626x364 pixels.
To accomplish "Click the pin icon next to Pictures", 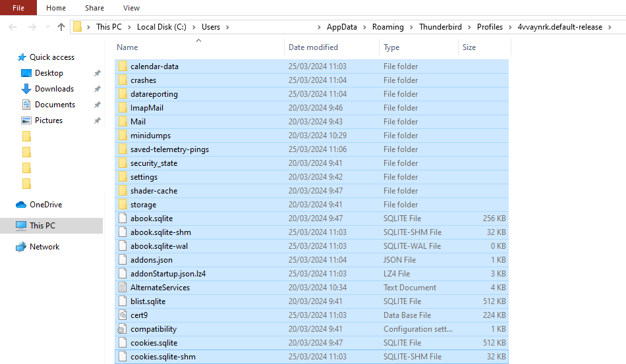I will [97, 120].
